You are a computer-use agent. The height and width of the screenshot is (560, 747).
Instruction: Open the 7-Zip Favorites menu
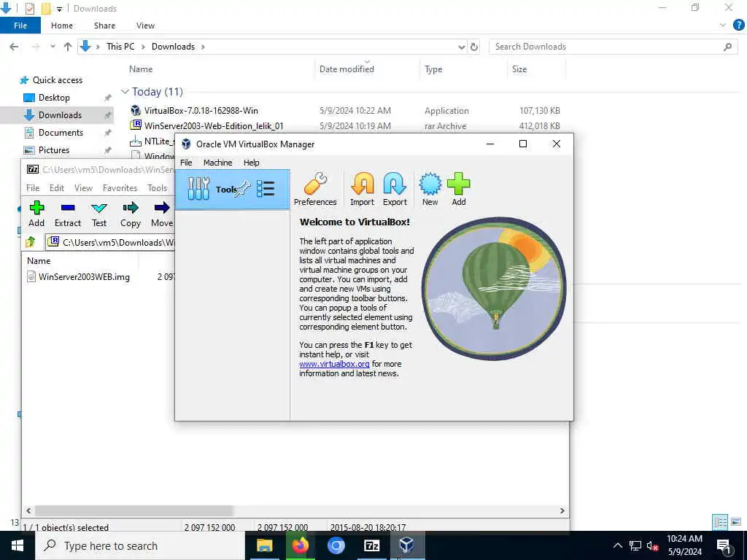tap(120, 188)
